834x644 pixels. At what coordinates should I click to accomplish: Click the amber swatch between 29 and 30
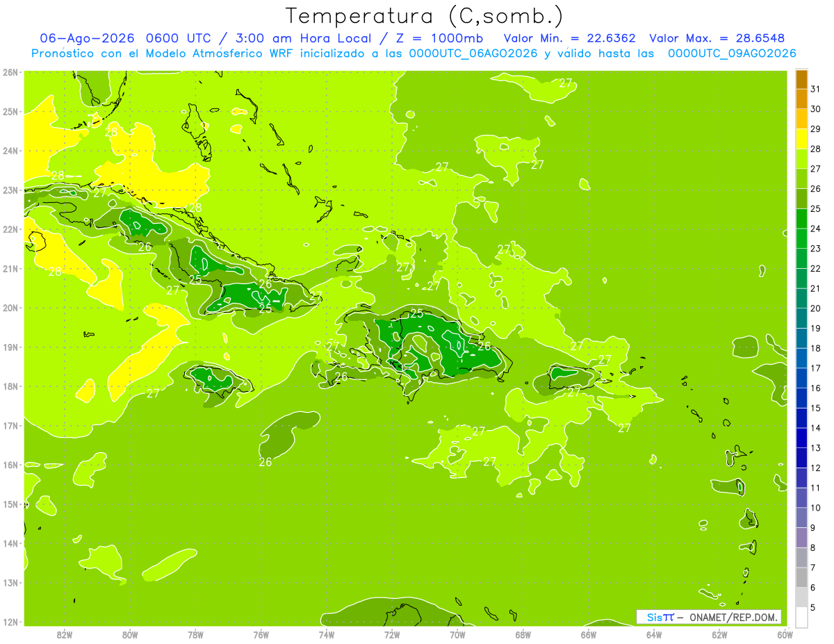click(801, 119)
